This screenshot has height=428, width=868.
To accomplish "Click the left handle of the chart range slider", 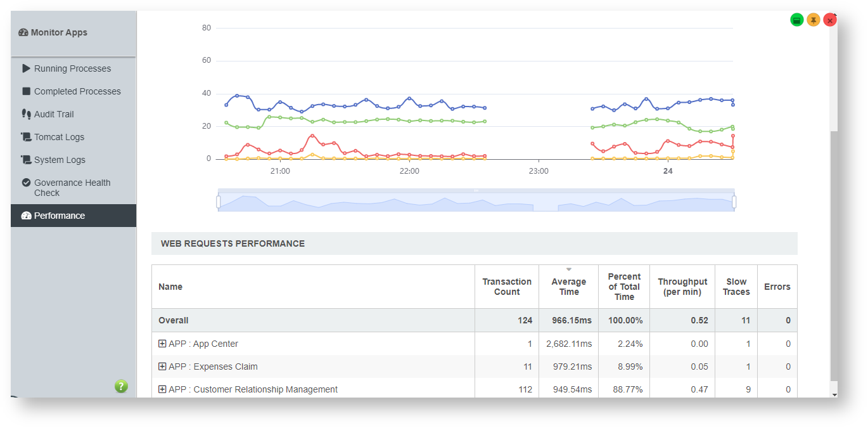I will click(219, 202).
